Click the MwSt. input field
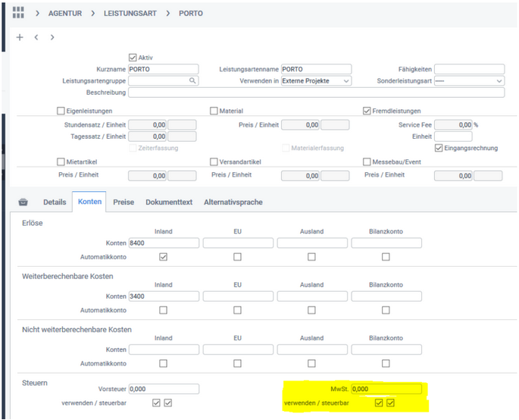This screenshot has width=519, height=420. [386, 389]
